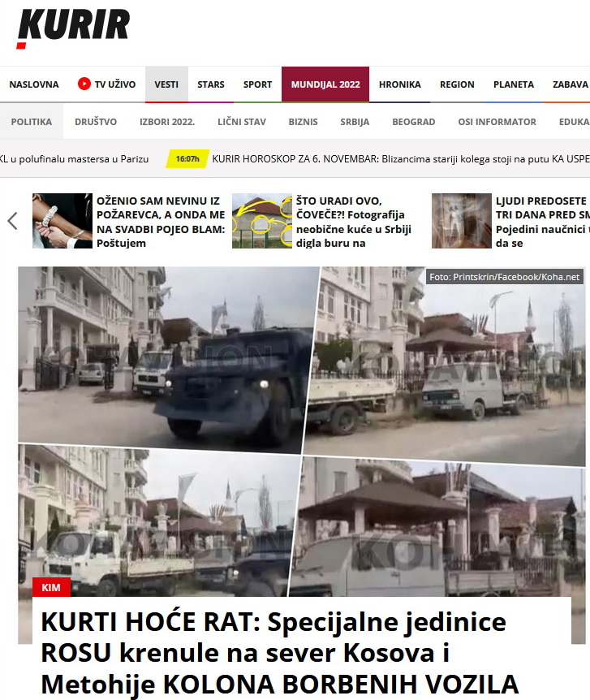The image size is (590, 700).
Task: Select the Politika subcategory tab
Action: [x=31, y=122]
